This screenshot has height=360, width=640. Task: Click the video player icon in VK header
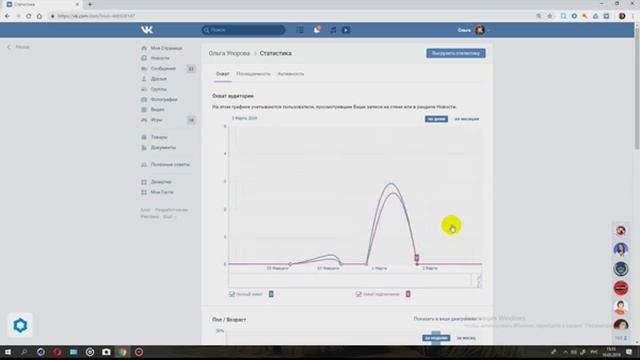pyautogui.click(x=346, y=30)
